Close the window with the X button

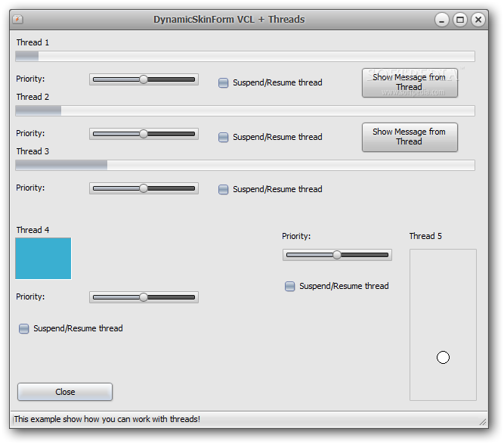(478, 20)
